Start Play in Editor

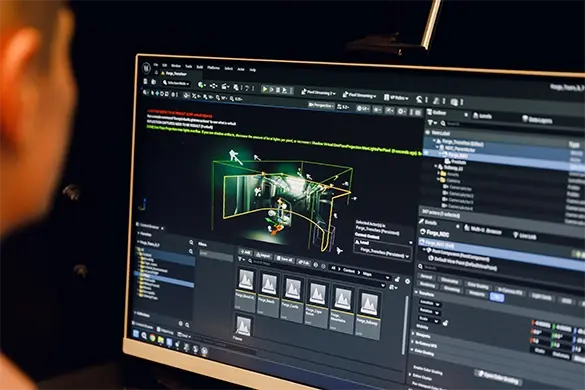tap(265, 89)
